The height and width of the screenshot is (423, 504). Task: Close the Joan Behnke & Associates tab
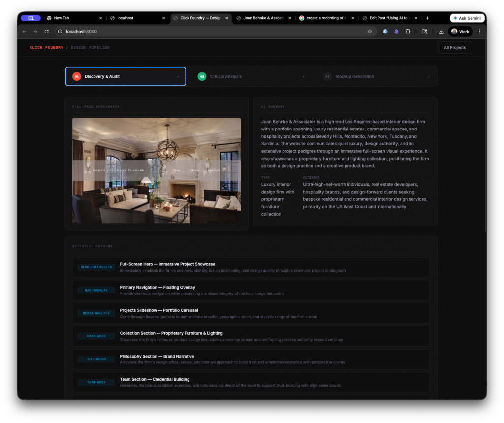(x=289, y=18)
